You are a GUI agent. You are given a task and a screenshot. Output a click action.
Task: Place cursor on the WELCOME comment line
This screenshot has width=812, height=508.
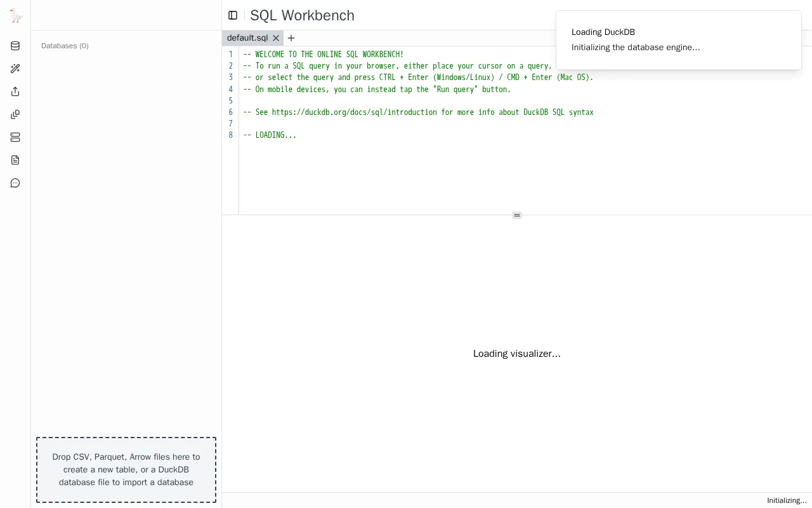click(x=324, y=55)
